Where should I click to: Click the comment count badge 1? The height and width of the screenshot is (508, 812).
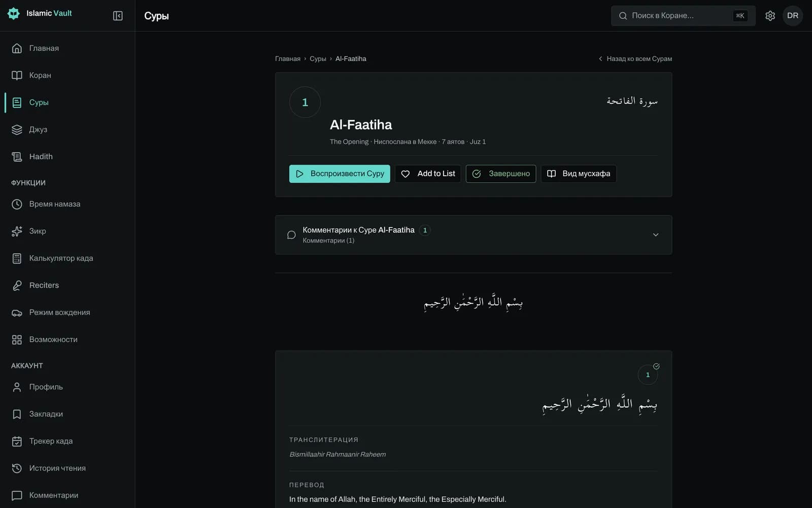425,230
